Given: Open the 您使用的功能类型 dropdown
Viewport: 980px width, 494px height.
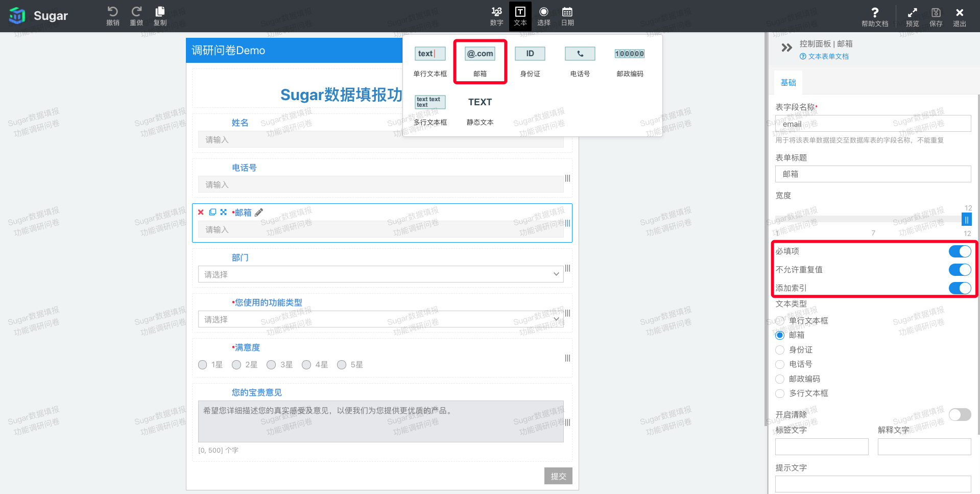Looking at the screenshot, I should point(381,319).
